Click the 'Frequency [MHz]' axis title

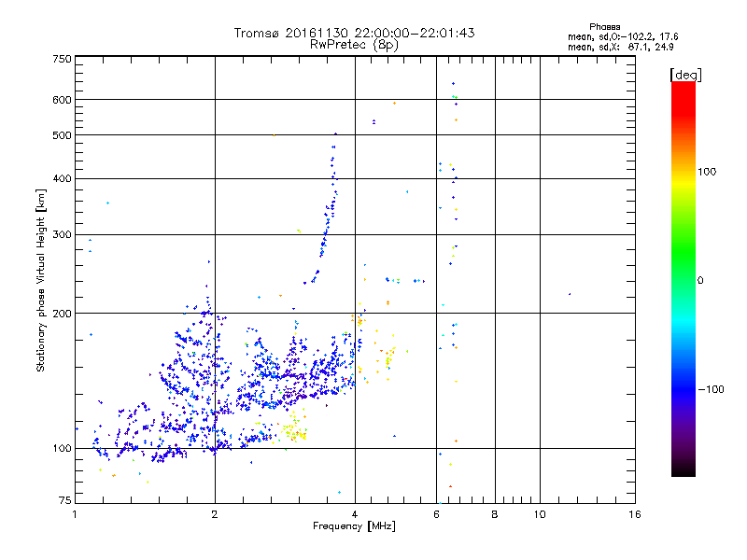tap(354, 526)
